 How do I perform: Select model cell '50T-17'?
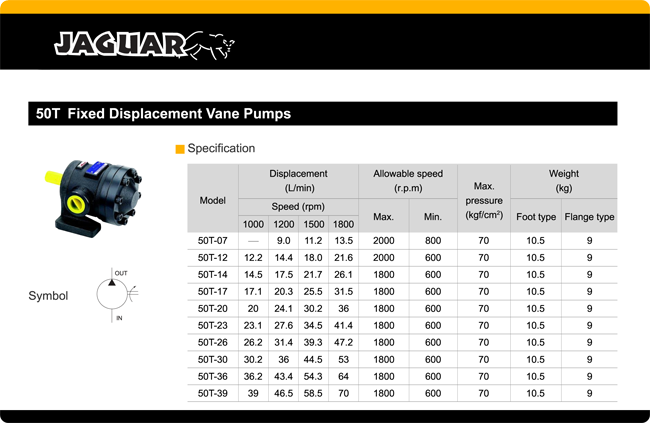213,292
